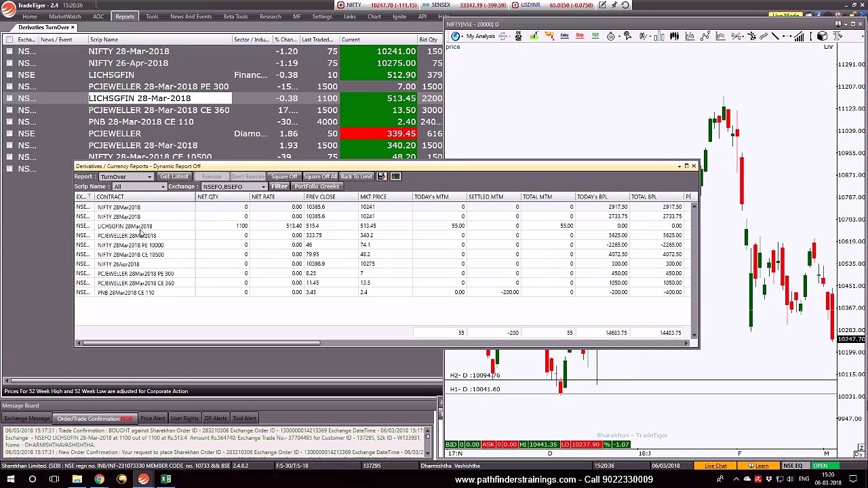The height and width of the screenshot is (488, 868).
Task: Click the Square Off button
Action: 284,176
